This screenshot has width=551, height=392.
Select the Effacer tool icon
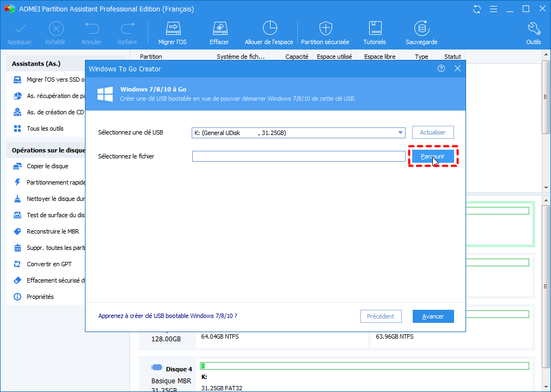[219, 29]
